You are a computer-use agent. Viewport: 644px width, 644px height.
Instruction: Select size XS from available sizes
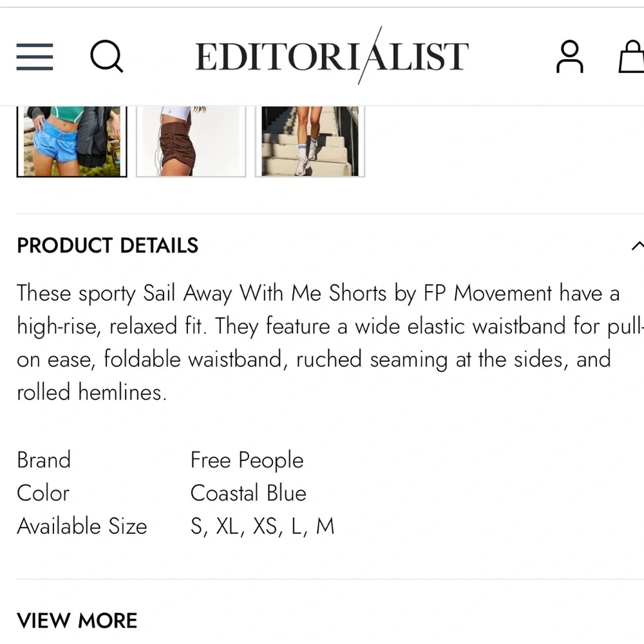click(x=264, y=526)
